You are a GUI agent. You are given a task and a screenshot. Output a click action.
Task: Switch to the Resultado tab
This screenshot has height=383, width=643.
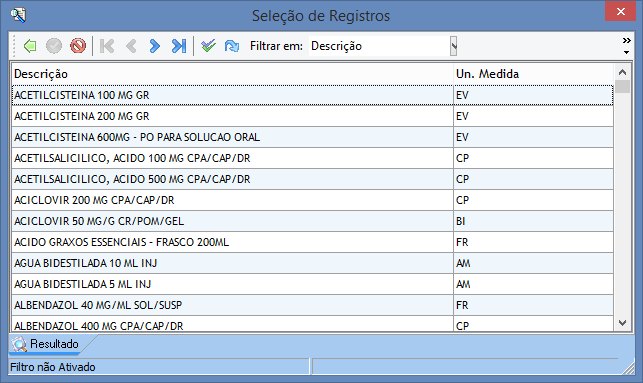pos(46,344)
